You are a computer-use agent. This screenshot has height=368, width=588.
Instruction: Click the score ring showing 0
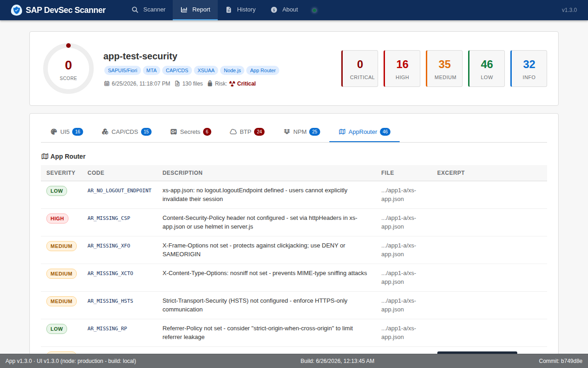(68, 69)
